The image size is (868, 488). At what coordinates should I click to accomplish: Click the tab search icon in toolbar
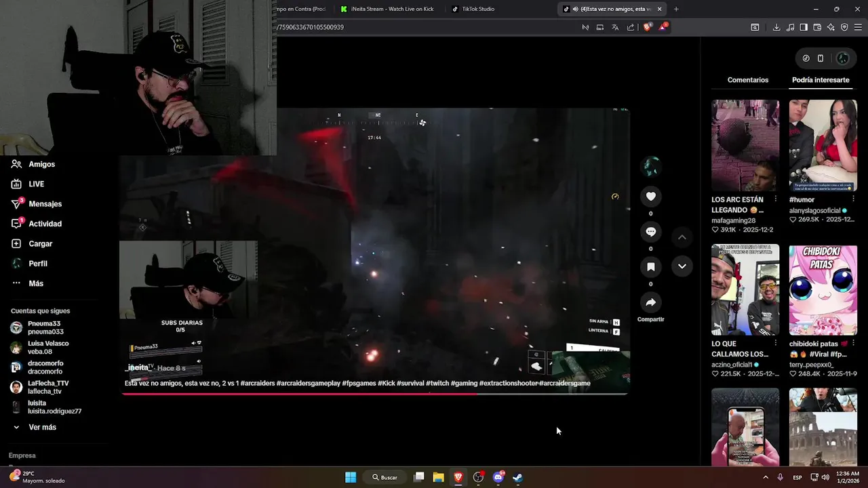[755, 27]
